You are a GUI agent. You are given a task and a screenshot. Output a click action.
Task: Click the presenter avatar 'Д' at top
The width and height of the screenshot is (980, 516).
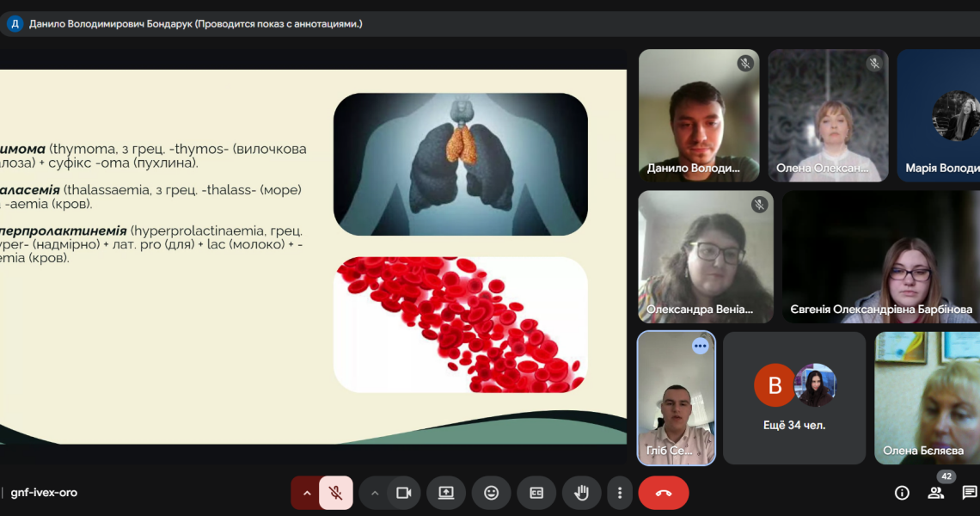pyautogui.click(x=15, y=24)
